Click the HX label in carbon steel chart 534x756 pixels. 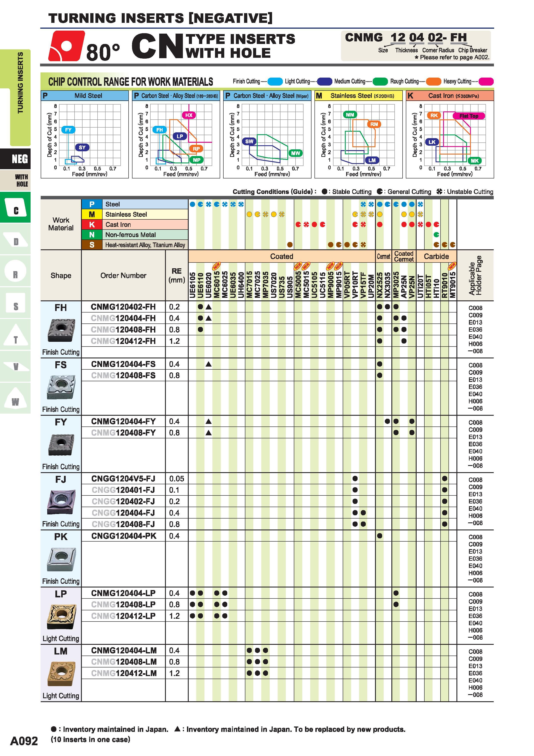[189, 115]
